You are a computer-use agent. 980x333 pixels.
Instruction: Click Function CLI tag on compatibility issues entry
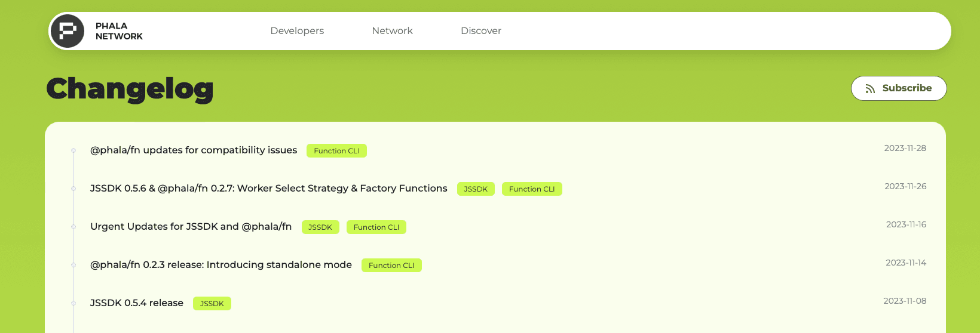pos(336,151)
